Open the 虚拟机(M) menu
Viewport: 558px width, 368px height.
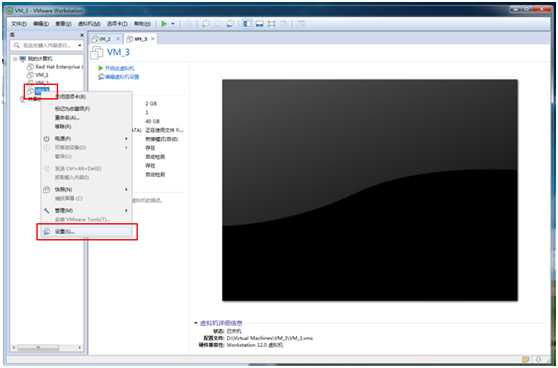click(89, 23)
